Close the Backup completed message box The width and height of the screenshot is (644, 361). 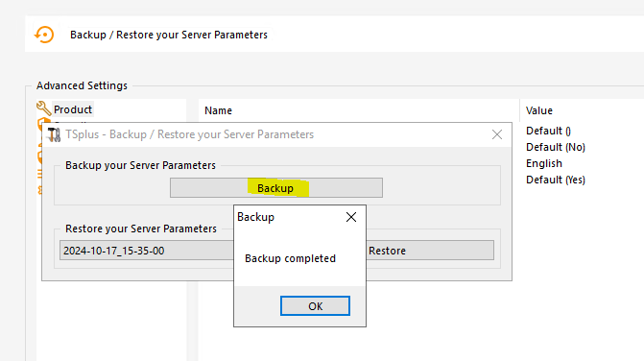click(351, 217)
